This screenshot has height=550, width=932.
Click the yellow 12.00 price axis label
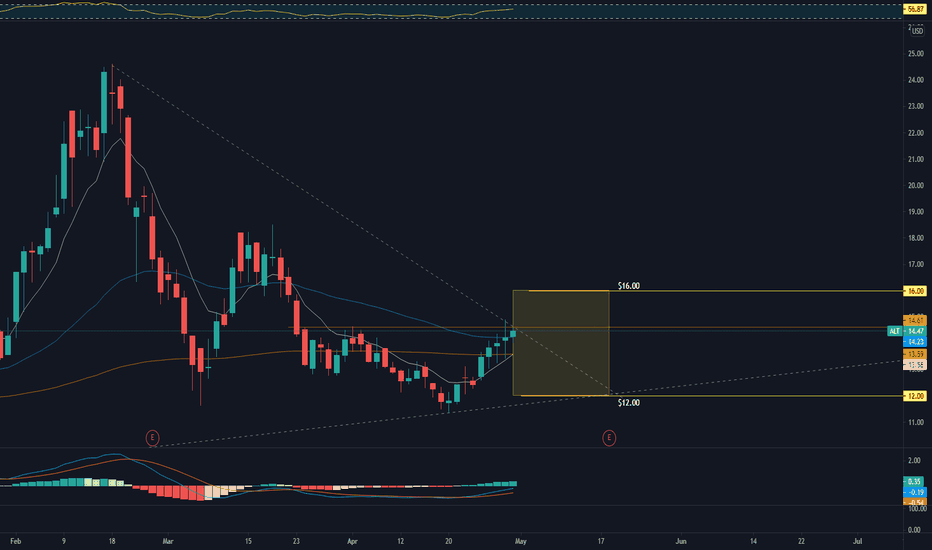915,396
